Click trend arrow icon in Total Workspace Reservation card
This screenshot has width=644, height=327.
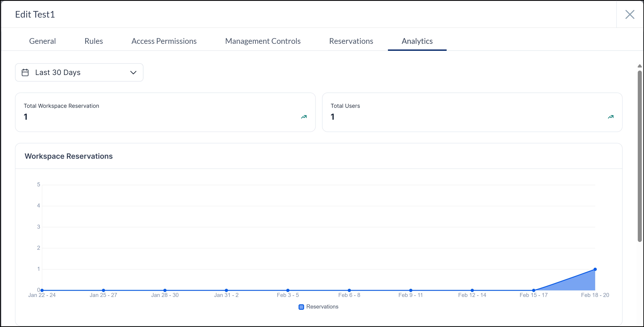(x=304, y=117)
